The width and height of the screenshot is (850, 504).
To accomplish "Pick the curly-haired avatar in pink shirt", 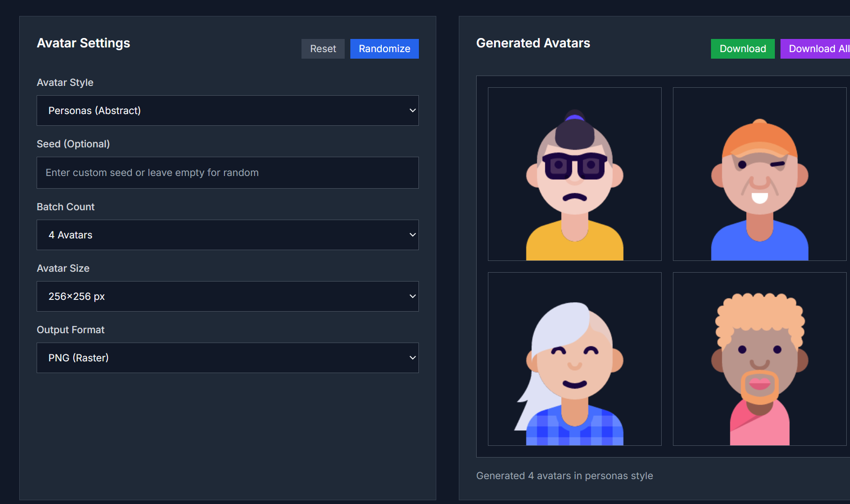I will pos(759,359).
